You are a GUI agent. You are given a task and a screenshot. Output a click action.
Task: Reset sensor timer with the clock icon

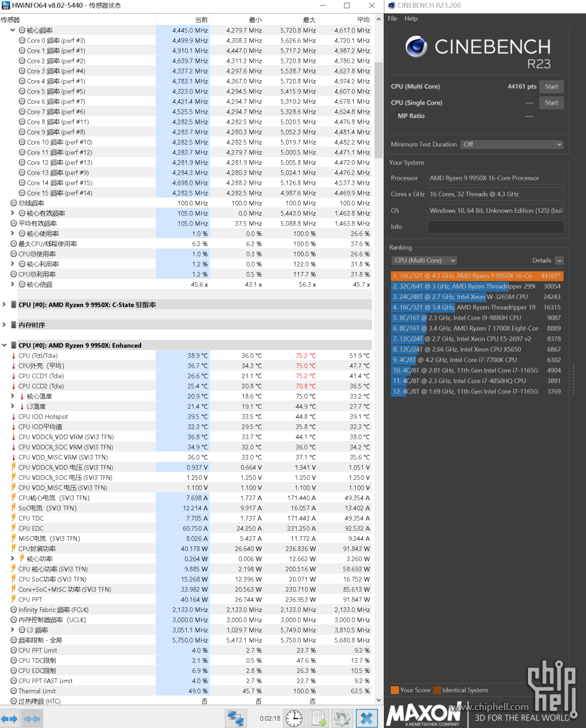point(294,718)
